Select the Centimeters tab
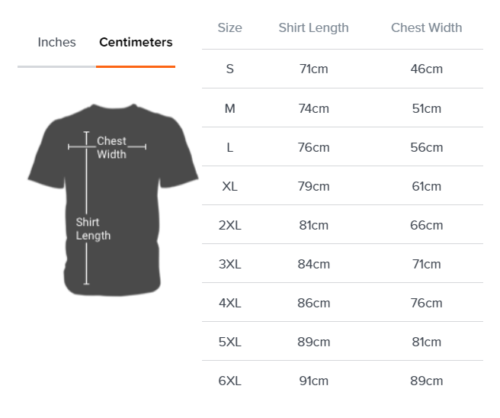 (x=136, y=42)
